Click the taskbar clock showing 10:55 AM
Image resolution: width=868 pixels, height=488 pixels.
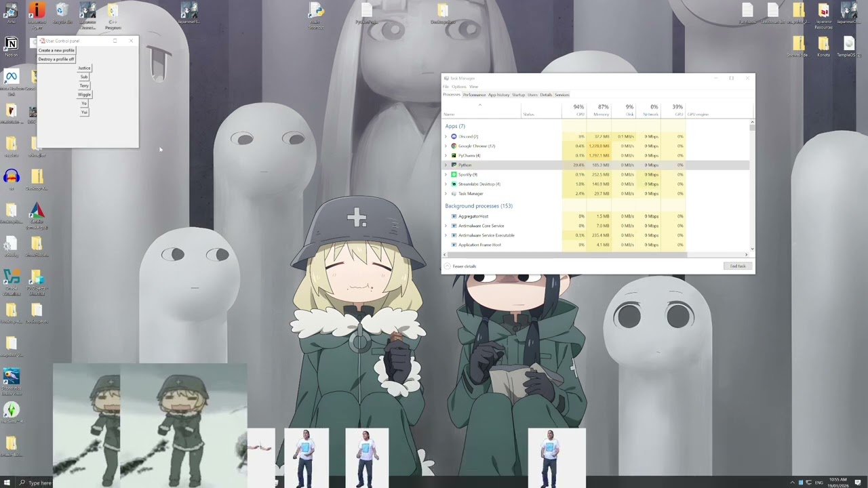838,483
